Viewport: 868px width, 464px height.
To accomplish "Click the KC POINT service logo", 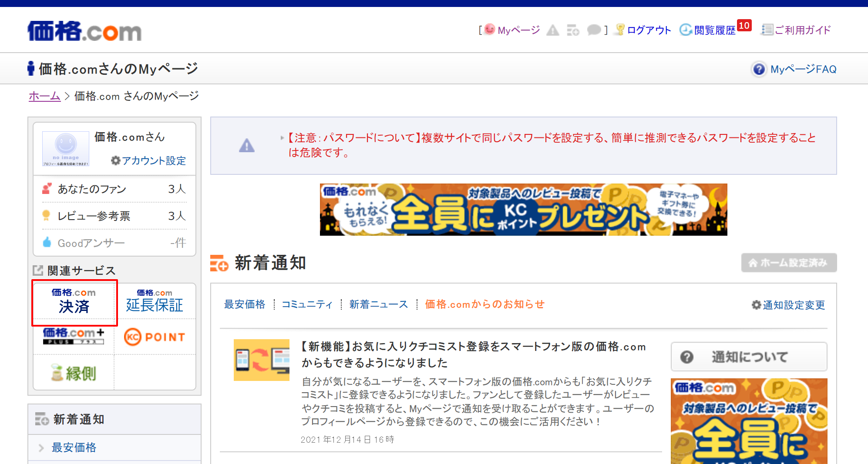I will [x=155, y=337].
